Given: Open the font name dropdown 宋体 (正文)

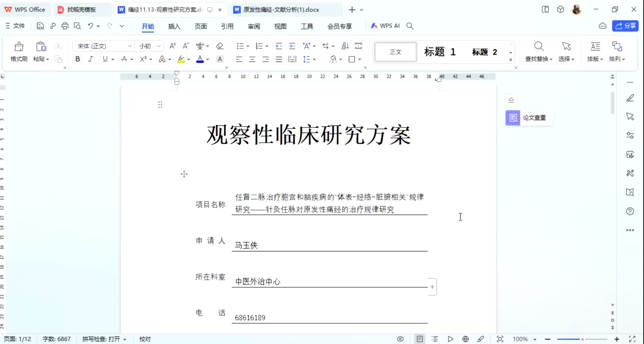Looking at the screenshot, I should (129, 46).
